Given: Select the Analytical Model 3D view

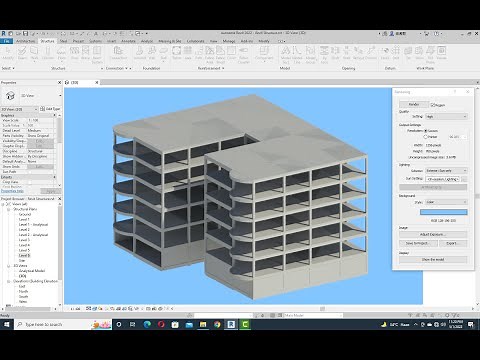Looking at the screenshot, I should pyautogui.click(x=32, y=271).
